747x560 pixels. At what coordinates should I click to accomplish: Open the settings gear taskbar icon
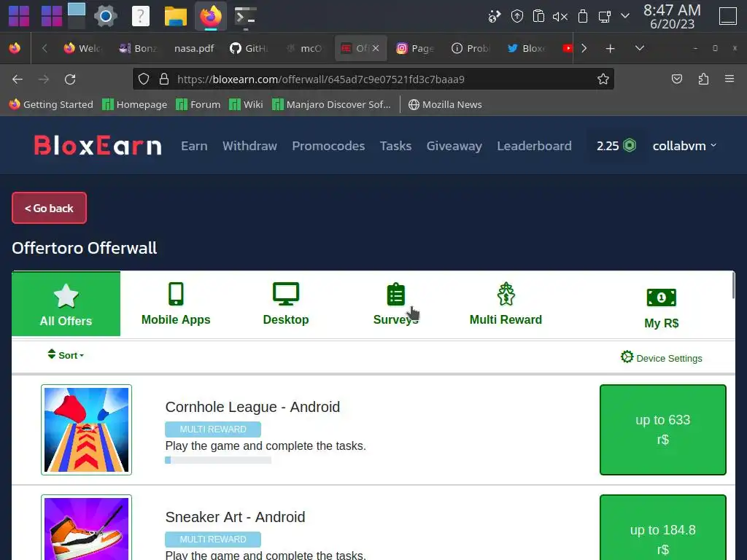coord(105,16)
